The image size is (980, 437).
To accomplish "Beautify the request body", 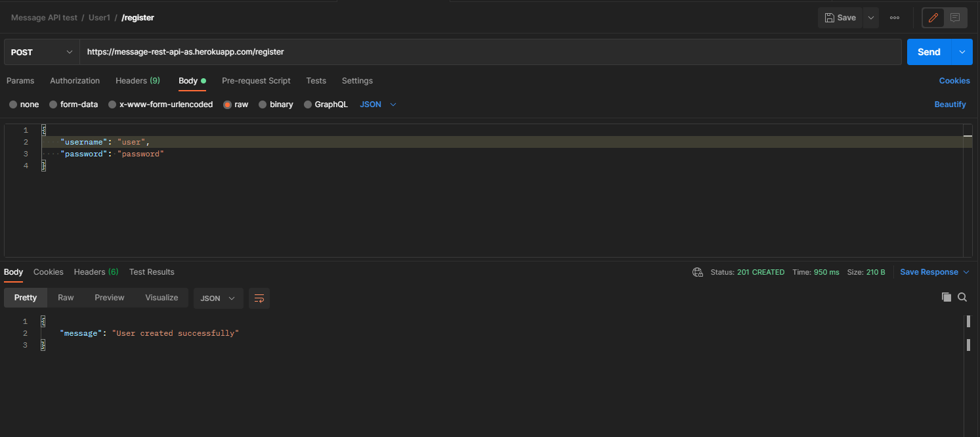I will pos(950,104).
